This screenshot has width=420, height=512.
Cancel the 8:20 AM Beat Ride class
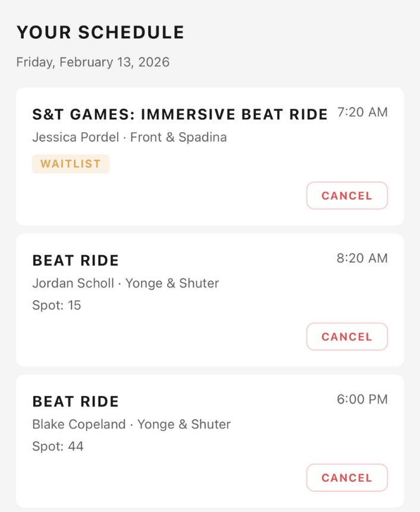[347, 337]
